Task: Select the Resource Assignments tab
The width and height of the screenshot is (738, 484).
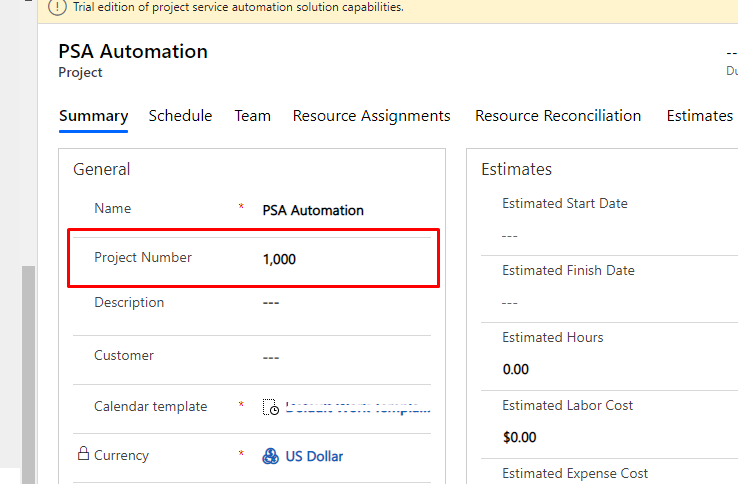Action: pos(371,116)
